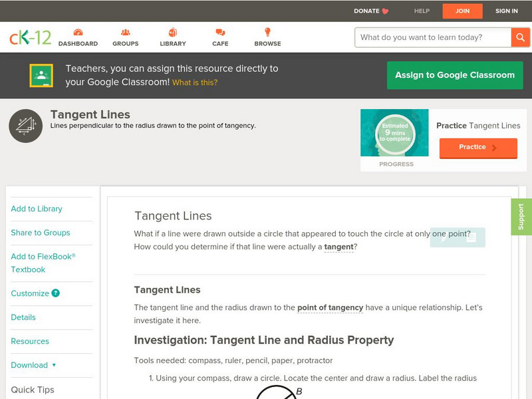This screenshot has height=399, width=532.
Task: Click the 'Practice Tangent Lines' text
Action: [x=478, y=126]
